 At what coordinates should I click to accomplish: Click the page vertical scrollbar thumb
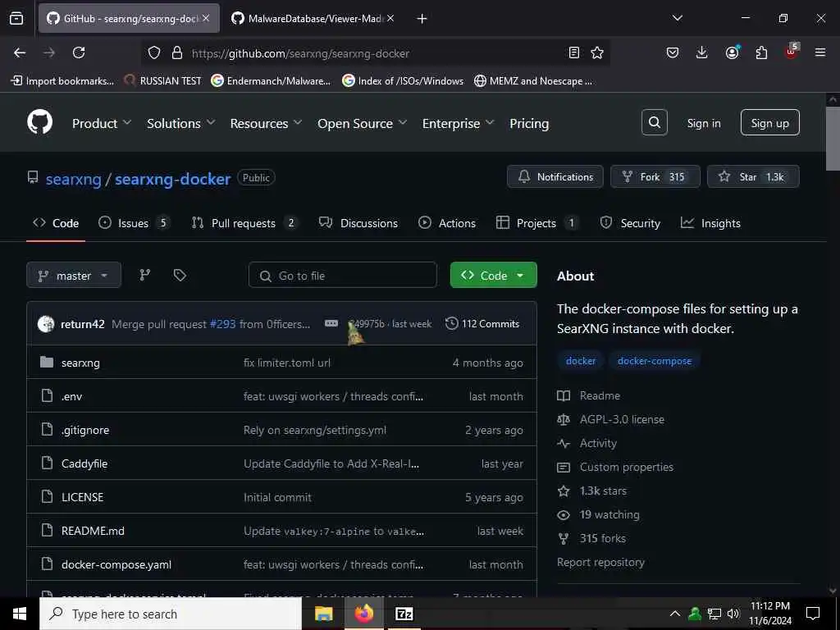[833, 138]
